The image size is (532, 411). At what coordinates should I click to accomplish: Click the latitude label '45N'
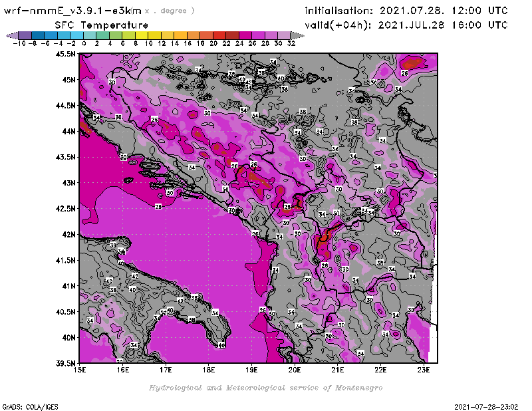(x=68, y=80)
